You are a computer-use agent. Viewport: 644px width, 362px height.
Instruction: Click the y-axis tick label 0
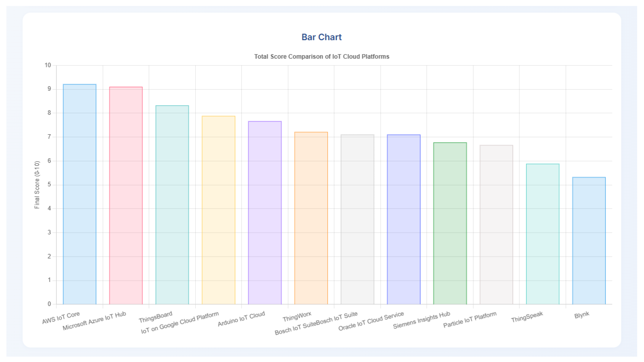(49, 304)
